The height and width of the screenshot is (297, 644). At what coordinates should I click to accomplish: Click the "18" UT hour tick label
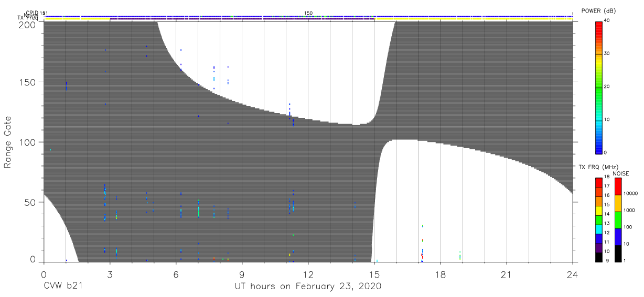click(x=440, y=273)
